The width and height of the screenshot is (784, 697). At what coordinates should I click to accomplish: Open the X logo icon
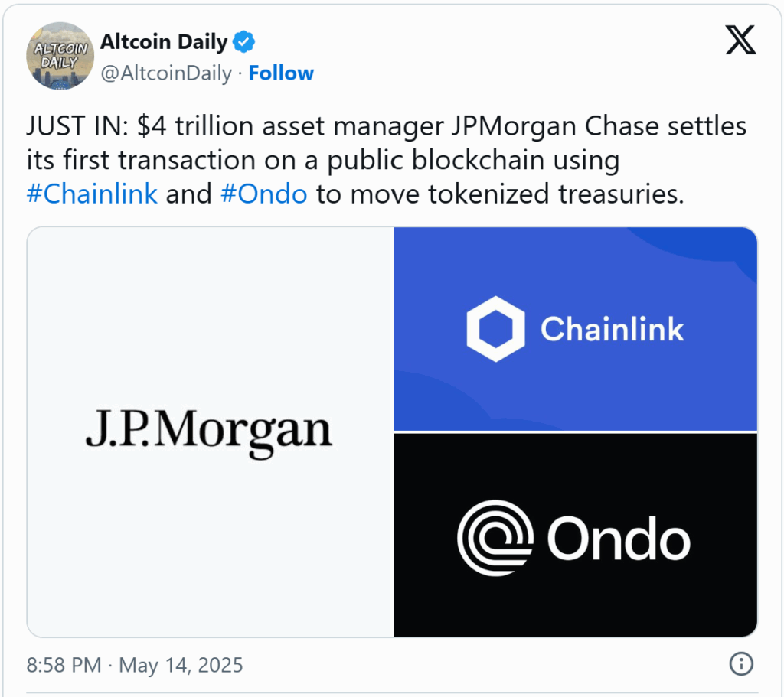[740, 41]
